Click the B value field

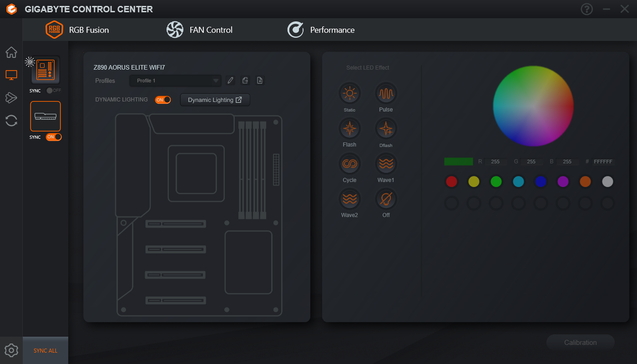[567, 162]
